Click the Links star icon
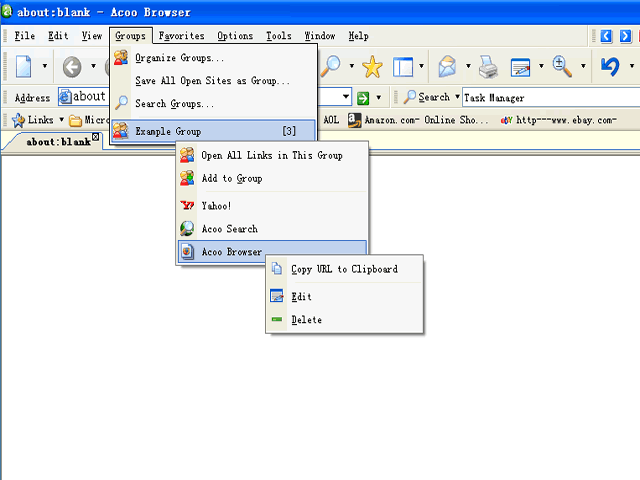Viewport: 640px width, 480px height. click(x=18, y=120)
